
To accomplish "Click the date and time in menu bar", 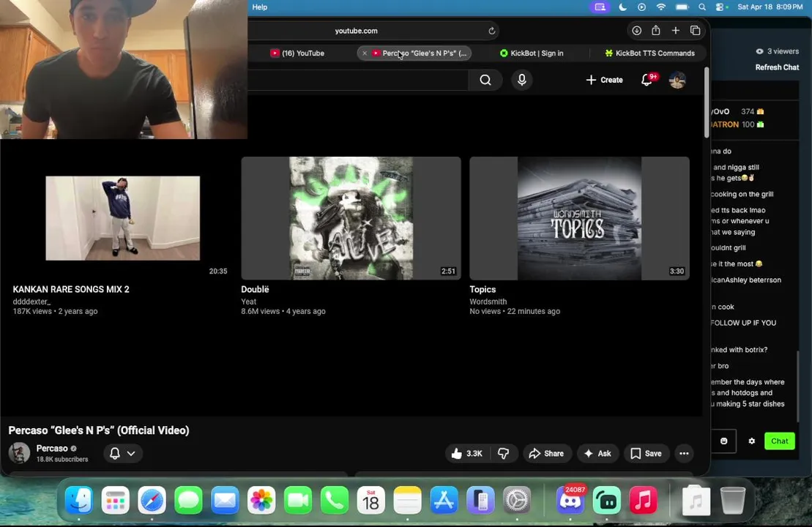I will (770, 7).
